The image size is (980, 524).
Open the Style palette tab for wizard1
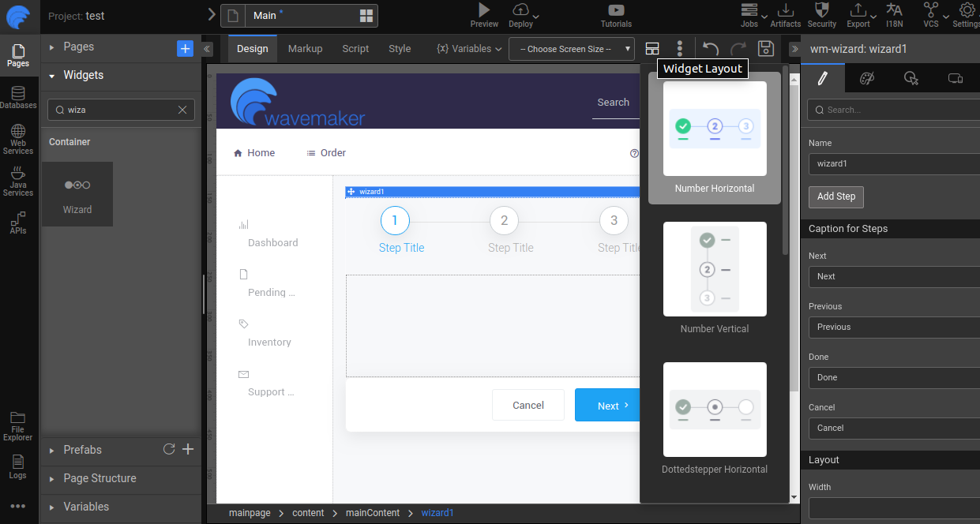[x=866, y=78]
